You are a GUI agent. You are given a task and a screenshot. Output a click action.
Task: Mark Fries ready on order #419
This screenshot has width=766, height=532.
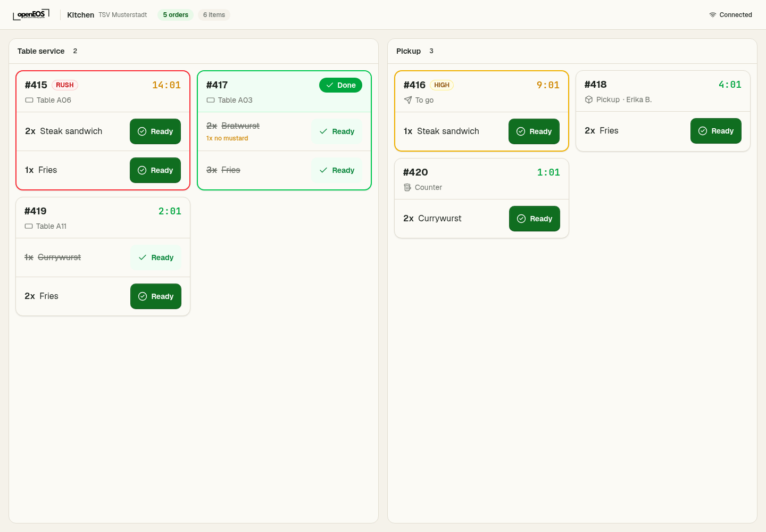click(x=156, y=296)
